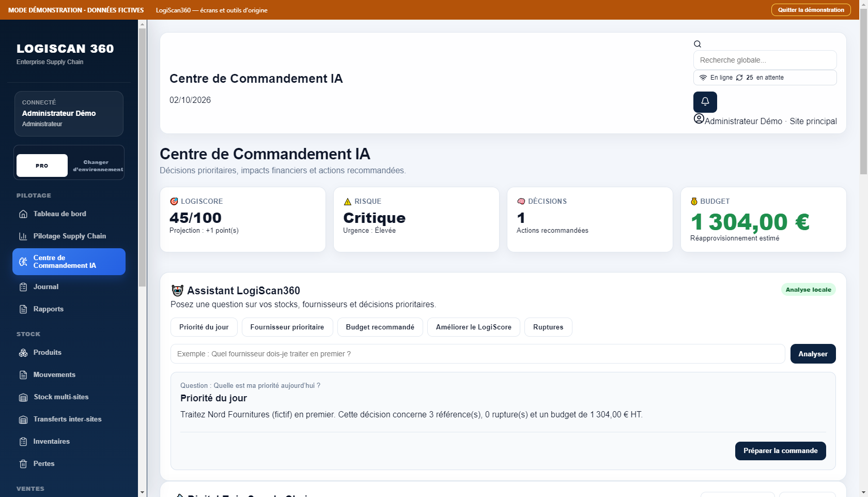Open Pilotage Supply Chain page
The width and height of the screenshot is (868, 497).
(69, 236)
